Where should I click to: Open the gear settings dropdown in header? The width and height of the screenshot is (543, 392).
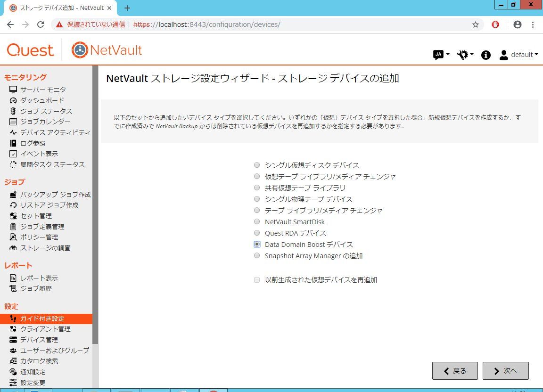pyautogui.click(x=465, y=54)
